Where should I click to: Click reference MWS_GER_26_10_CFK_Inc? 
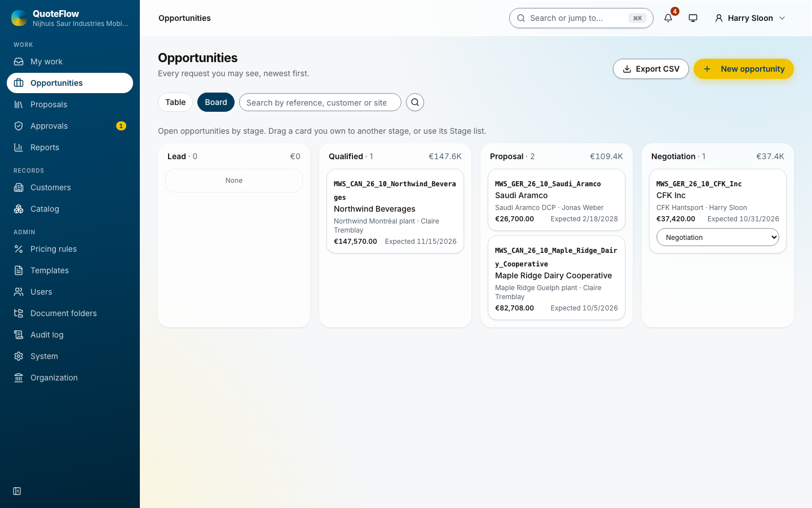(x=699, y=184)
